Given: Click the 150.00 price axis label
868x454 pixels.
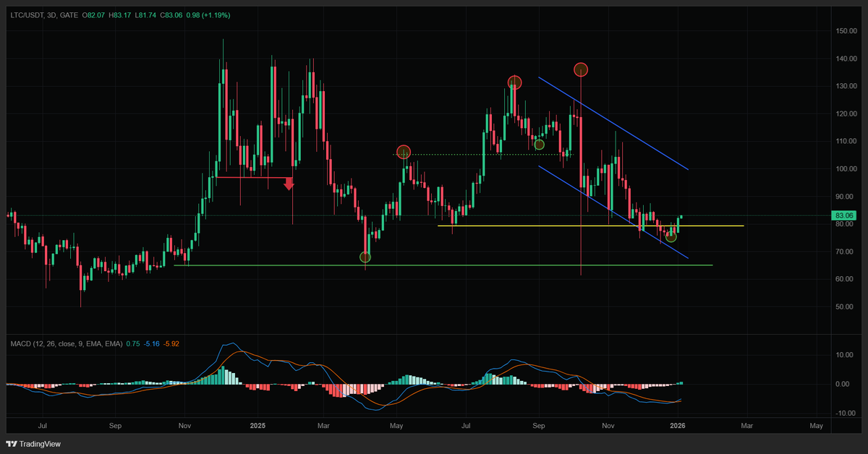Looking at the screenshot, I should tap(846, 31).
